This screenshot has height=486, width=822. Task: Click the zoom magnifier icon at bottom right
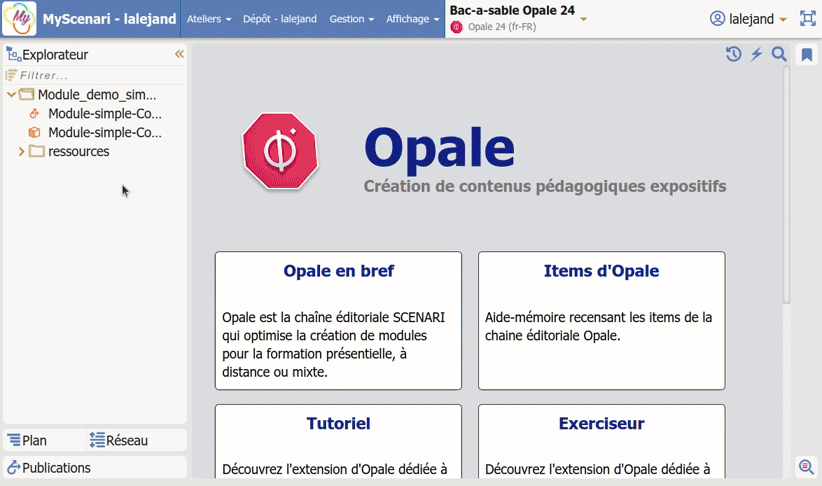[806, 467]
